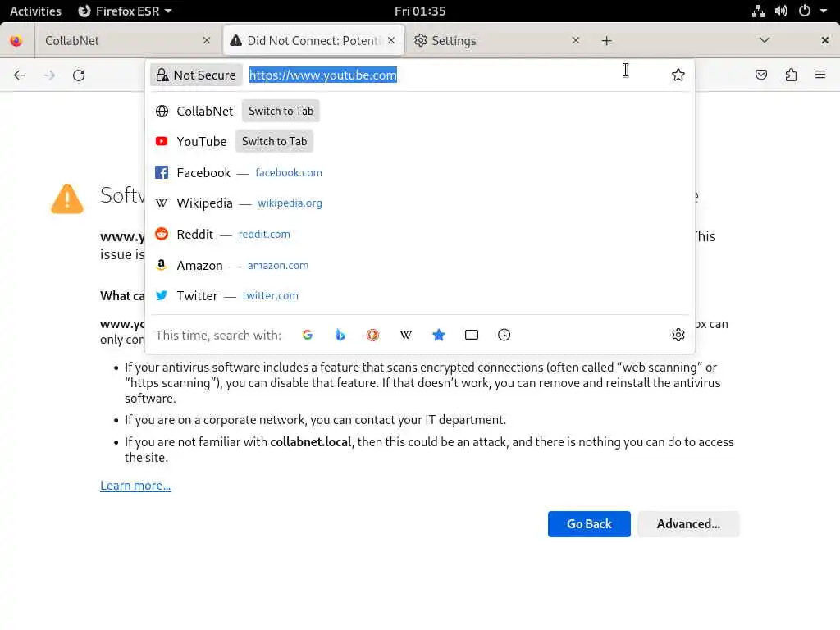Screen dimensions: 840x630
Task: Choose the Facebook suggestion
Action: 421,172
